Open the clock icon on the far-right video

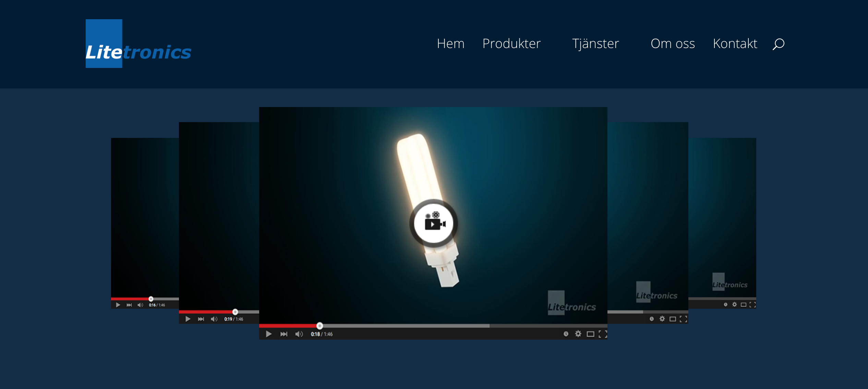pos(725,305)
